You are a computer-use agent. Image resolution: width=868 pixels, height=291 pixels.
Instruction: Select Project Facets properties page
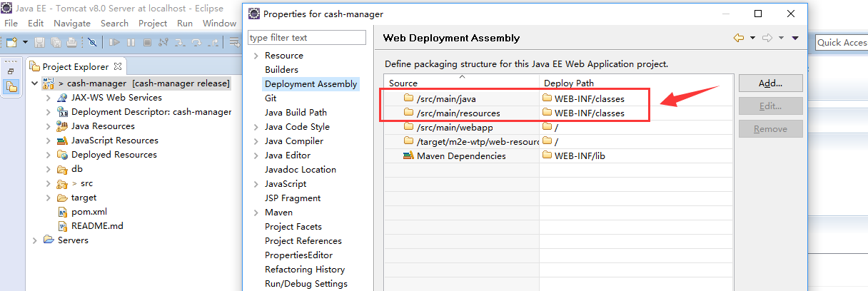point(293,227)
